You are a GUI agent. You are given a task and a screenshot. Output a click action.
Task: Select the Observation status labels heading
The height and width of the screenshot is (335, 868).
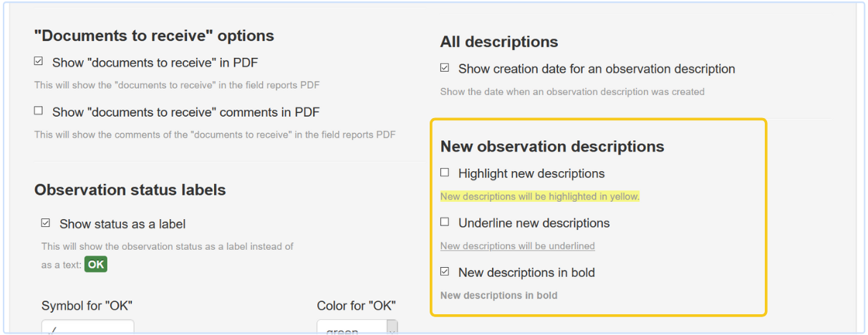[130, 190]
